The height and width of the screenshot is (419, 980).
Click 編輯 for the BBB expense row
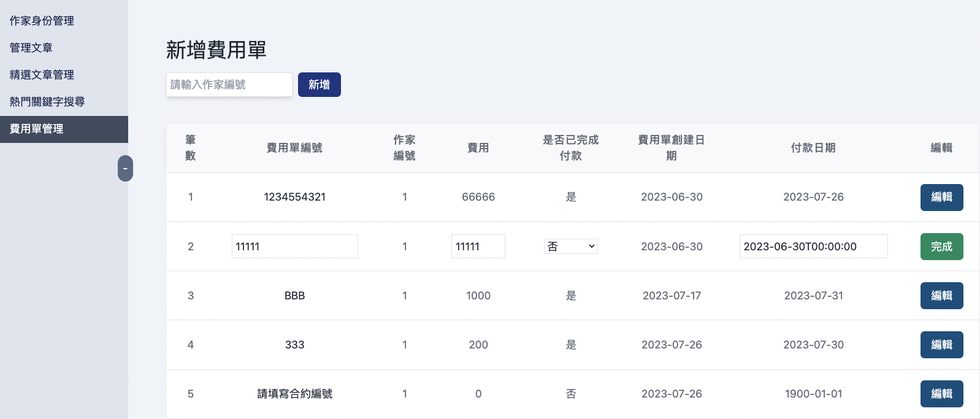(941, 296)
